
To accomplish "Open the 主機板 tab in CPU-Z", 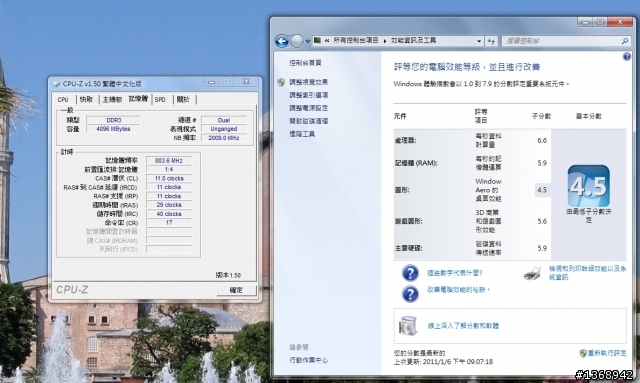I will click(x=112, y=100).
